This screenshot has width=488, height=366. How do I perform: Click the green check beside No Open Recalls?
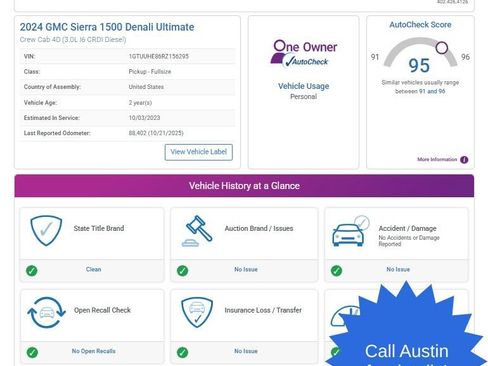[32, 352]
